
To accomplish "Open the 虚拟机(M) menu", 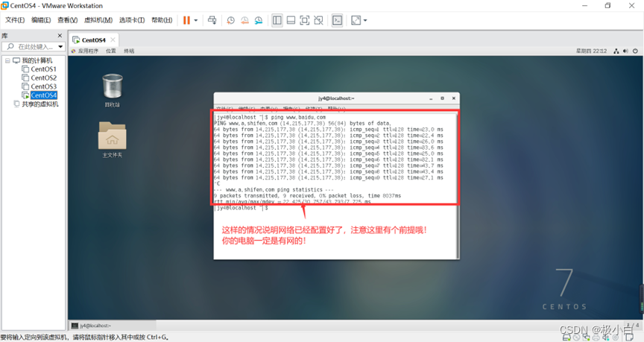I will (x=98, y=20).
